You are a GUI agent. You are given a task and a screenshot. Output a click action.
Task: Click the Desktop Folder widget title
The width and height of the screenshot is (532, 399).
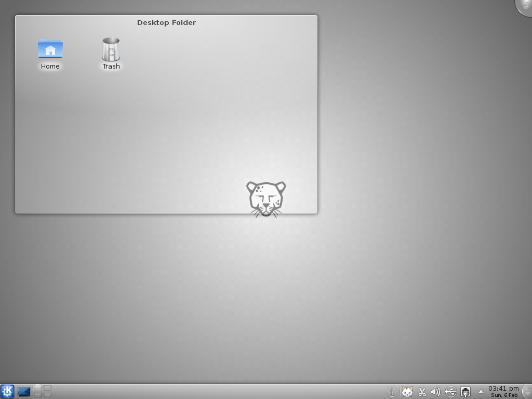166,23
